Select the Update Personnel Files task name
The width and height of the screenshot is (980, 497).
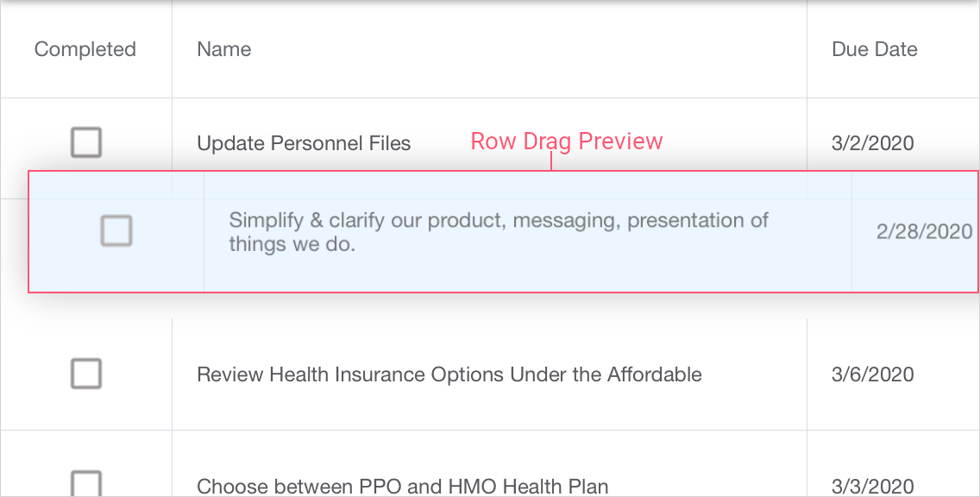click(304, 143)
